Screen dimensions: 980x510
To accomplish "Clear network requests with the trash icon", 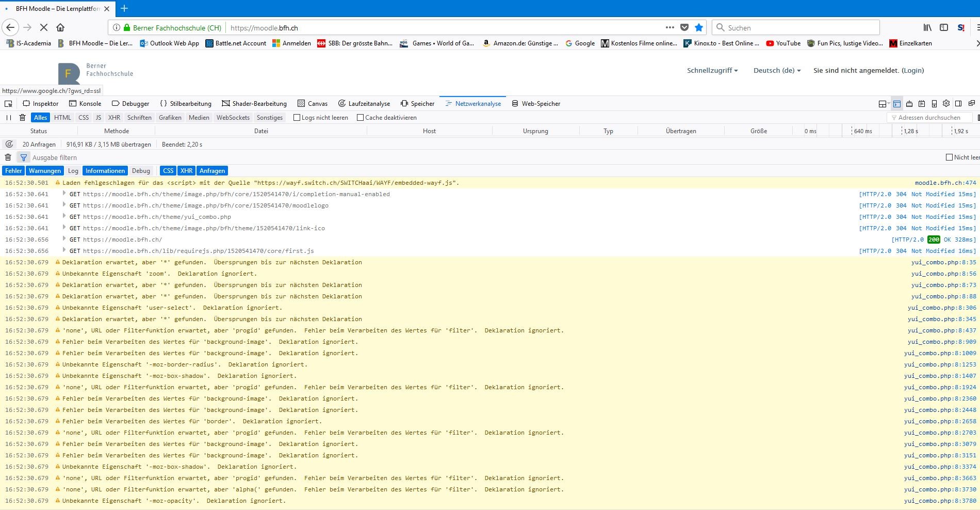I will click(x=22, y=118).
